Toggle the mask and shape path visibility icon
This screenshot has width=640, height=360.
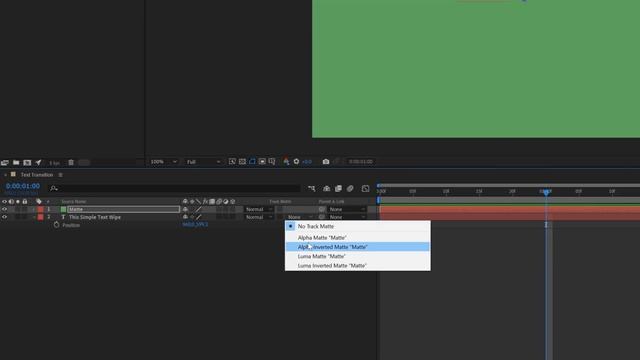252,162
